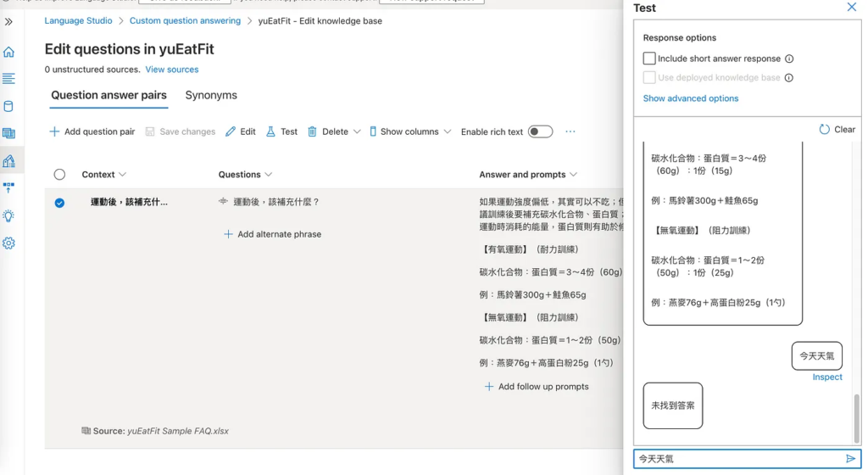This screenshot has width=868, height=475.
Task: Click the Edit pencil icon in toolbar
Action: click(231, 131)
